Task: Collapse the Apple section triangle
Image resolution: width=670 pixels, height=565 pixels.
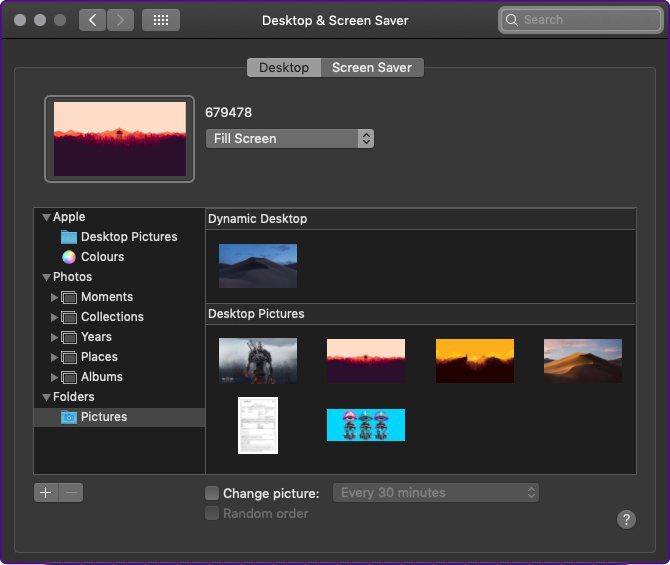Action: (47, 217)
